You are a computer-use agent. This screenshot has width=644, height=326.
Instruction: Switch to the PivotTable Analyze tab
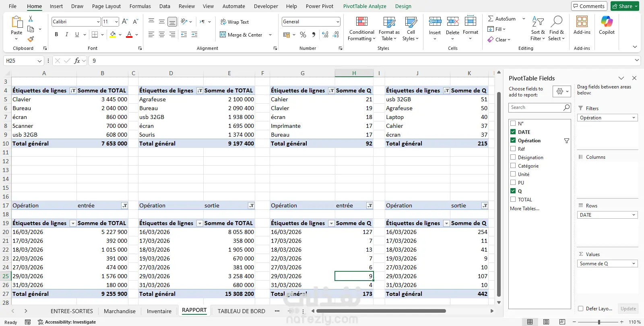pyautogui.click(x=365, y=6)
